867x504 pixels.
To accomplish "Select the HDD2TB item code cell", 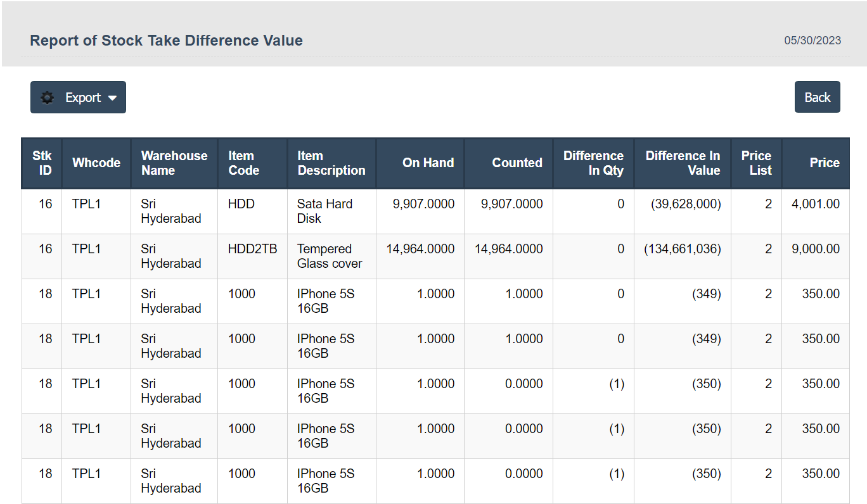I will pyautogui.click(x=252, y=249).
